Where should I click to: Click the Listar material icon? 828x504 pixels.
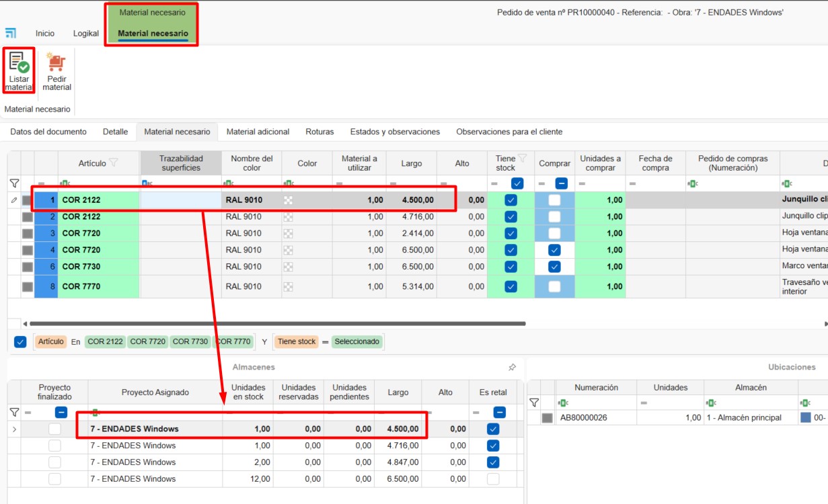coord(19,63)
